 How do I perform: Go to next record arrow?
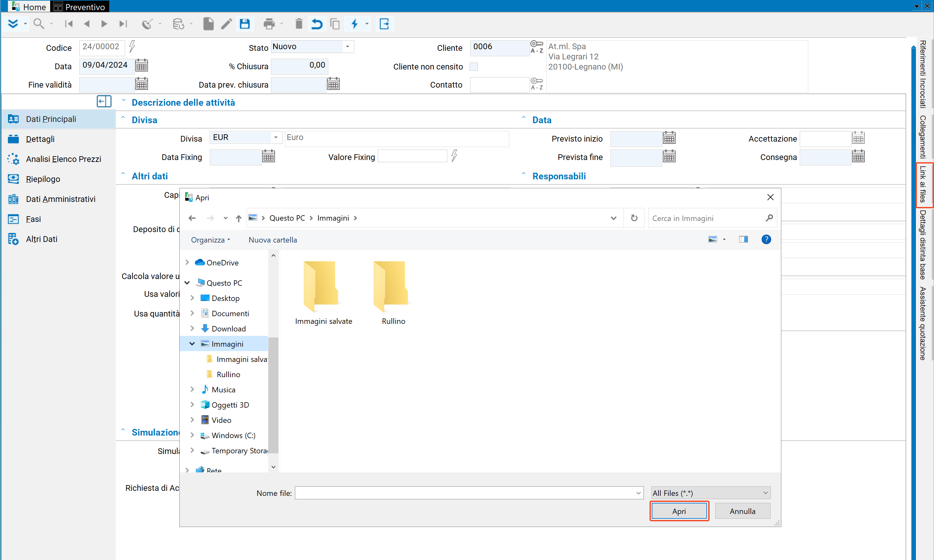[104, 24]
